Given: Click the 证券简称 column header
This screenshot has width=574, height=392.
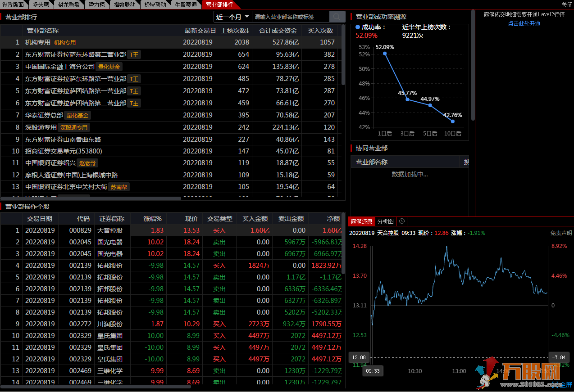Looking at the screenshot, I should (112, 219).
